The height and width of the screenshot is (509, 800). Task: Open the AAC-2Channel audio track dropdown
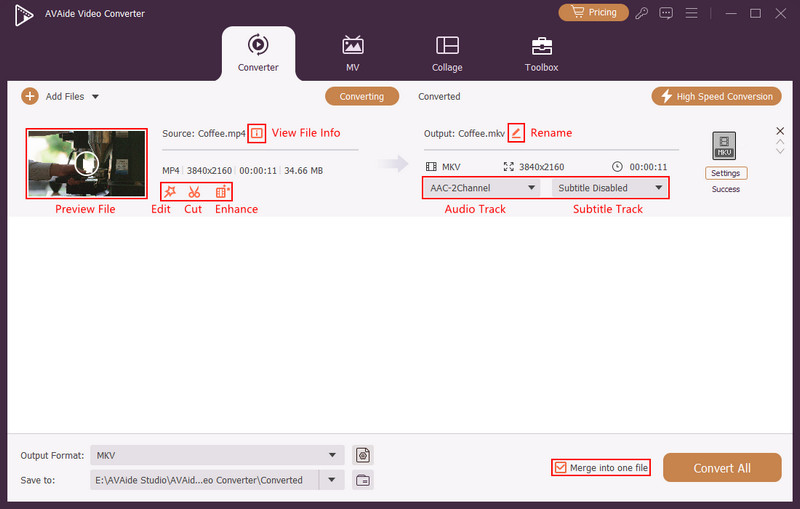click(482, 188)
